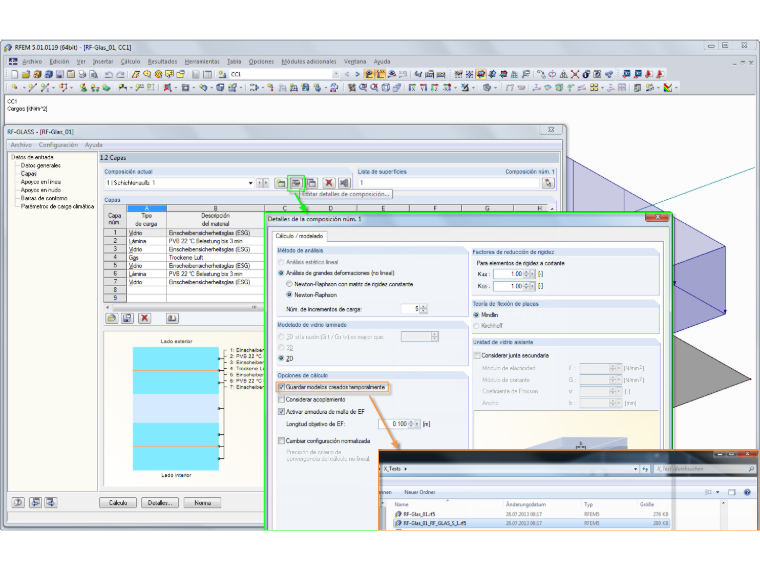Open the X_Tests folder path dropdown
This screenshot has height=570, width=760.
click(x=635, y=469)
